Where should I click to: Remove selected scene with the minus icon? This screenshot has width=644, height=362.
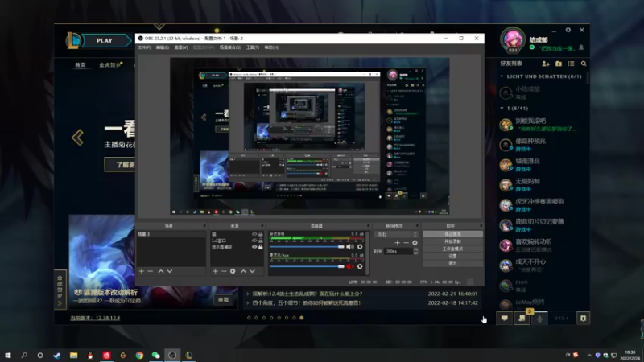(x=151, y=271)
